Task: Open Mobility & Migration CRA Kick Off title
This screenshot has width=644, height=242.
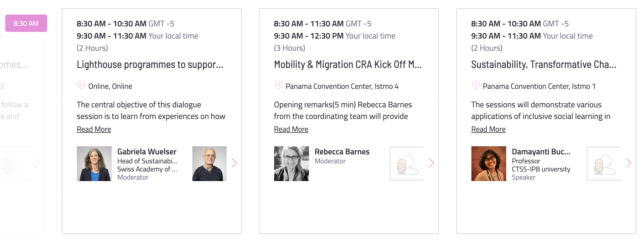Action: [348, 64]
